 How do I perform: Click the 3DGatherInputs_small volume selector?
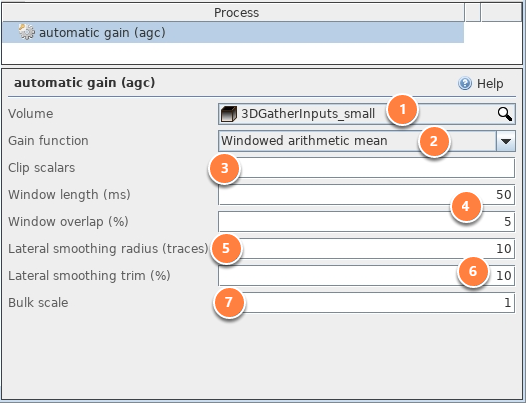(367, 114)
